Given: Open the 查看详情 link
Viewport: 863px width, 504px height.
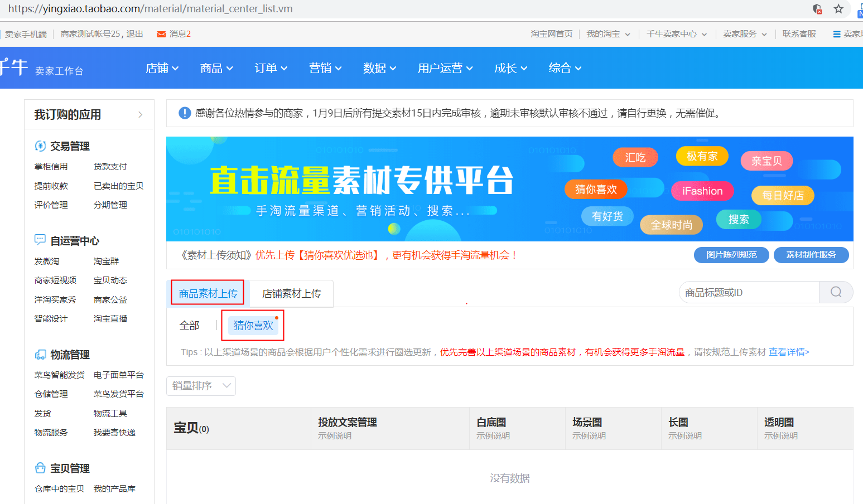Looking at the screenshot, I should 789,352.
